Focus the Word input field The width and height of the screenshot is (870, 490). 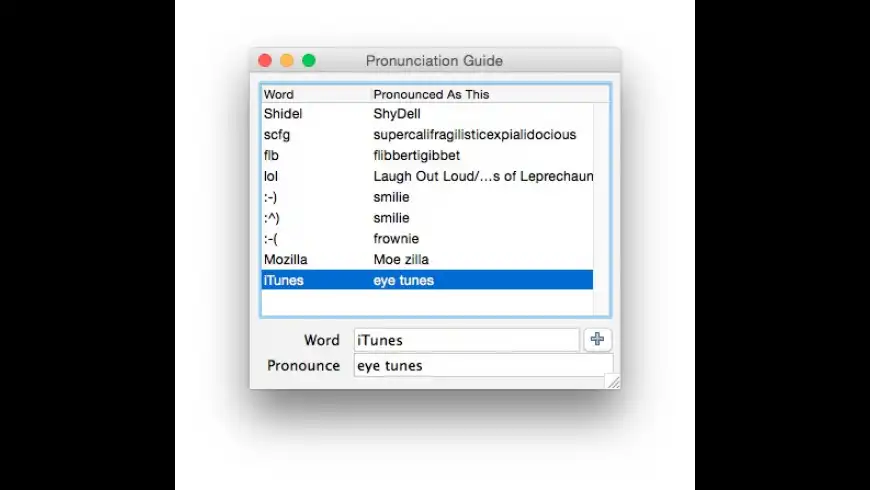tap(467, 340)
